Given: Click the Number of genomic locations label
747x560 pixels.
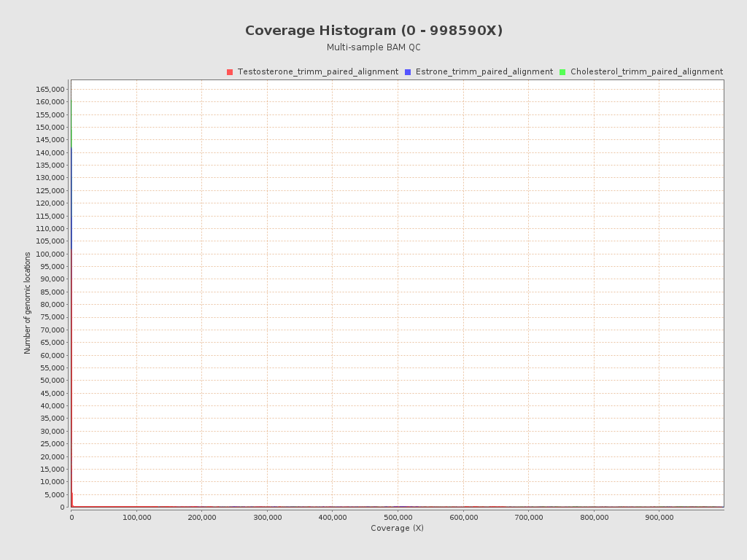Looking at the screenshot, I should 27,303.
